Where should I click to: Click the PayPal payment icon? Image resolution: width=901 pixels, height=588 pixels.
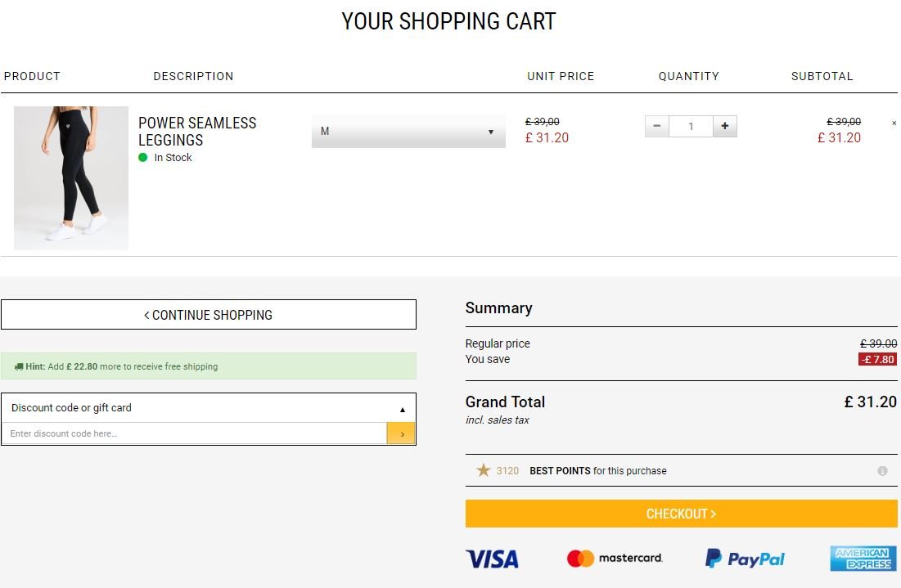pos(744,559)
